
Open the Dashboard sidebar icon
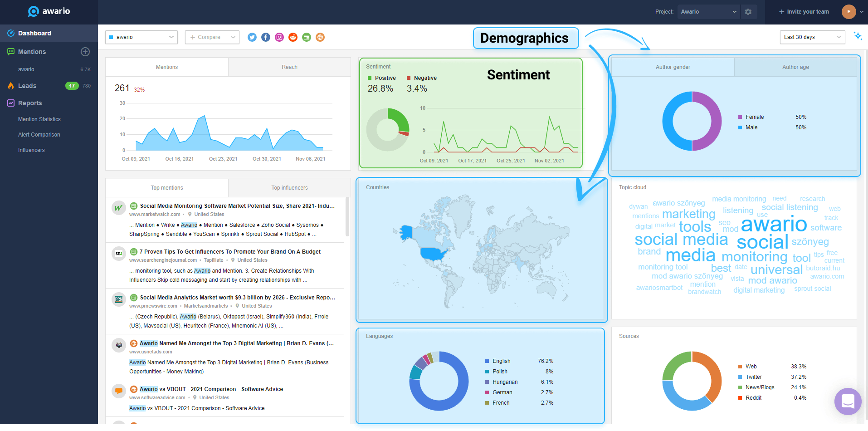click(11, 33)
